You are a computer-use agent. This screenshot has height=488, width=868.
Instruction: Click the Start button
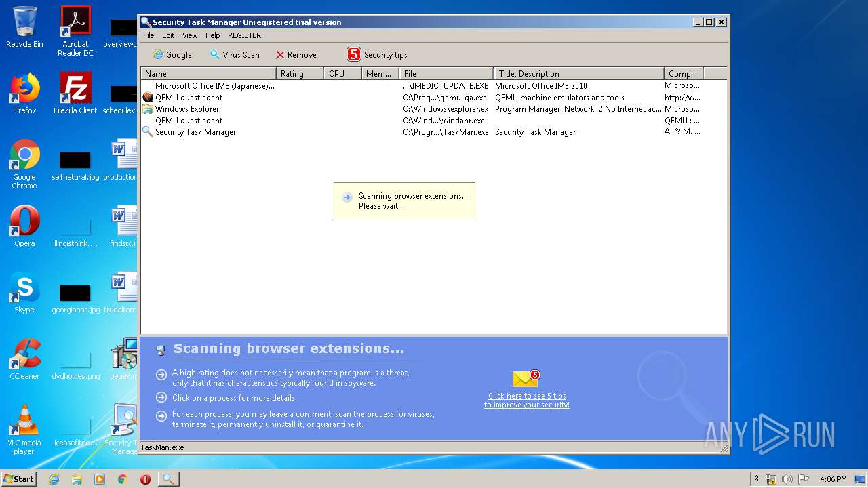19,479
